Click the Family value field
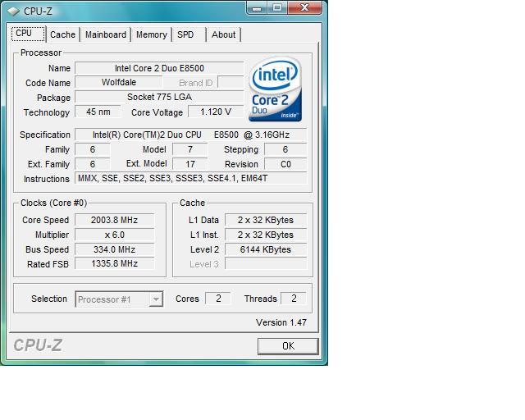 (x=93, y=149)
